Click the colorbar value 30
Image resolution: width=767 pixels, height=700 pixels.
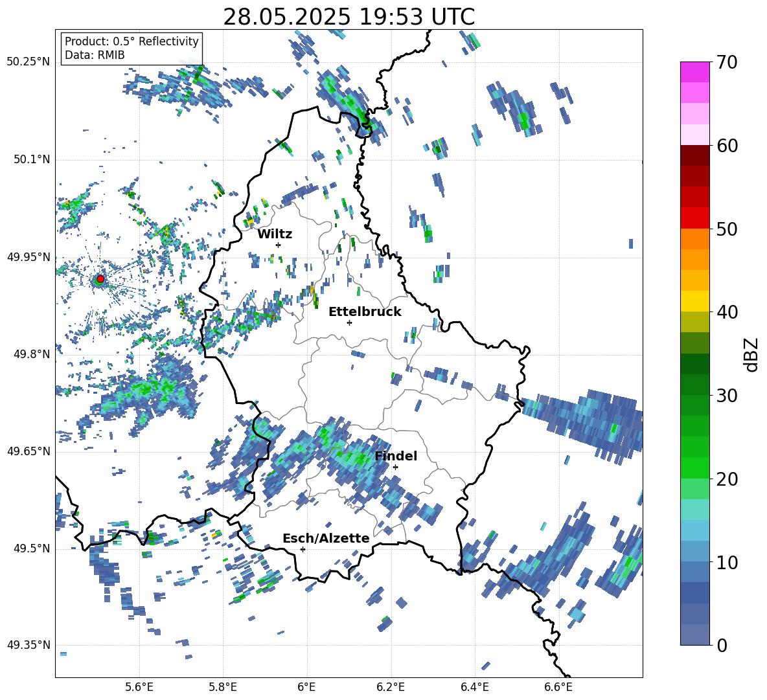pos(727,396)
